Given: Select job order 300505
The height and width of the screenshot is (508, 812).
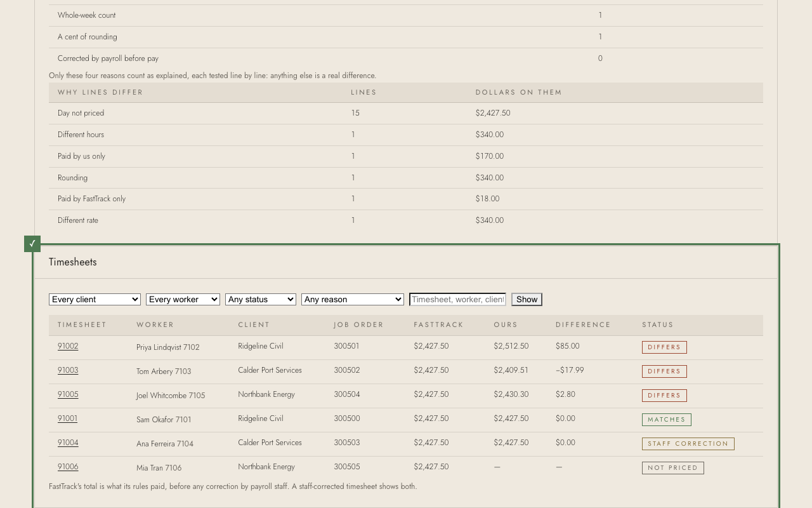Looking at the screenshot, I should tap(347, 467).
